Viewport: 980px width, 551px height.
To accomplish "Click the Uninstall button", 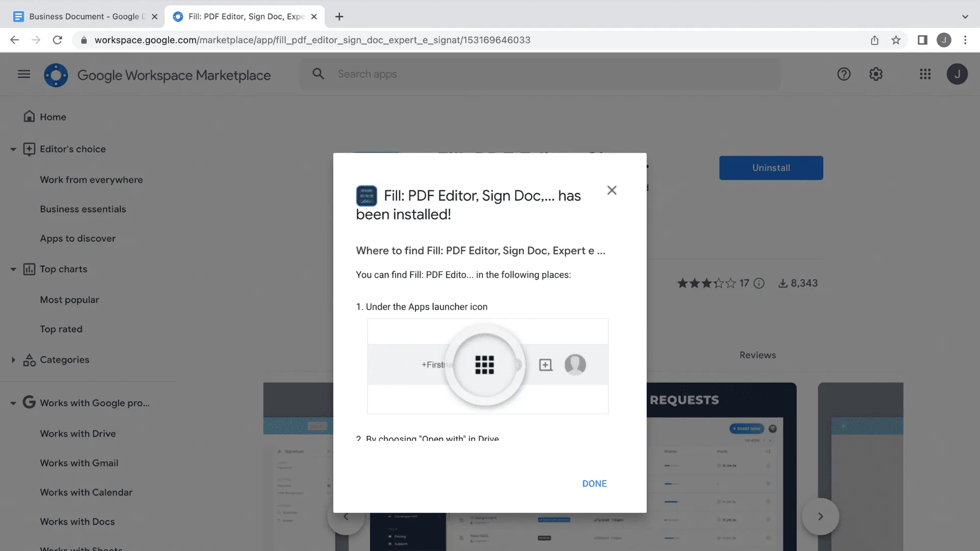I will (x=771, y=167).
